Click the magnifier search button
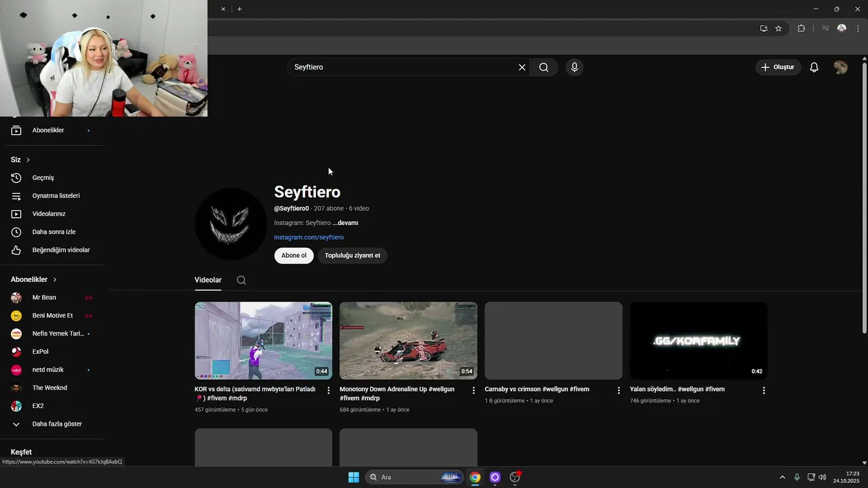Image resolution: width=868 pixels, height=488 pixels. [x=544, y=67]
